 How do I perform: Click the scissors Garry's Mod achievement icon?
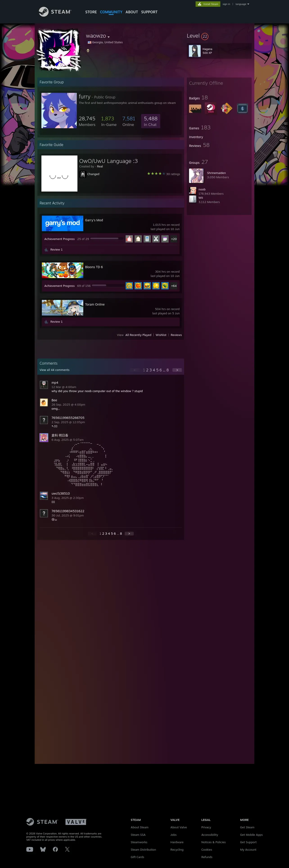click(156, 239)
